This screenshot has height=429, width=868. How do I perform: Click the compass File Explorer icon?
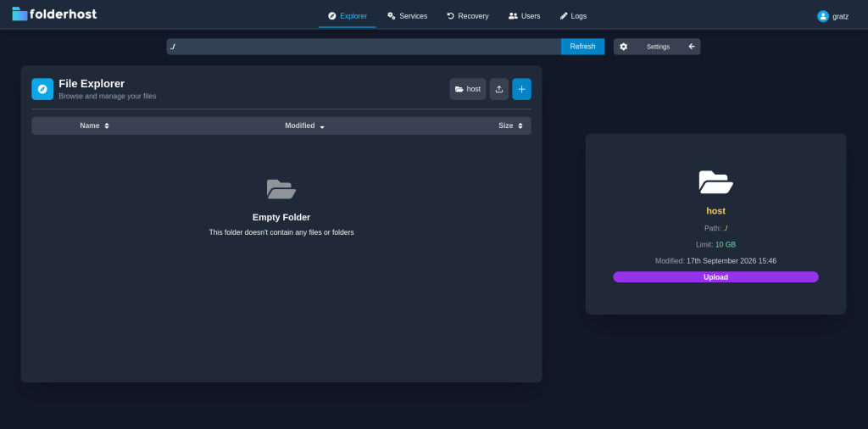[42, 89]
